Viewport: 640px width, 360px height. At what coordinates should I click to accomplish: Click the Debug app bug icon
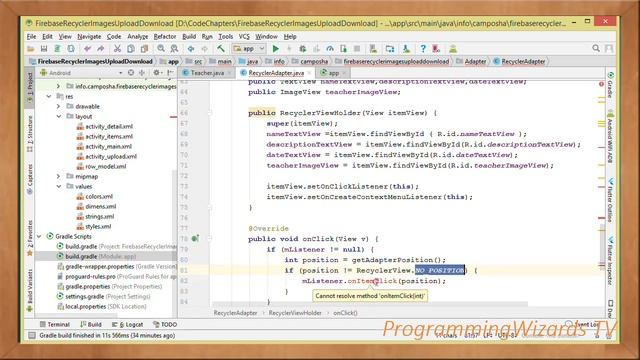tap(302, 49)
